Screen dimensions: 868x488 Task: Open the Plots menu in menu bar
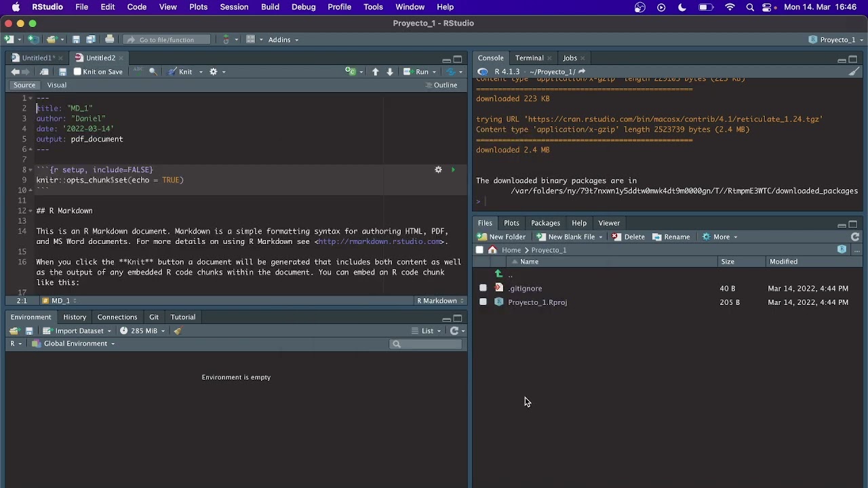198,7
